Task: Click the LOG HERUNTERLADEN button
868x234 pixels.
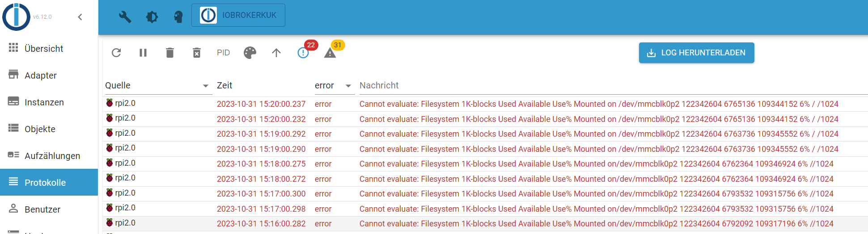Action: coord(696,53)
